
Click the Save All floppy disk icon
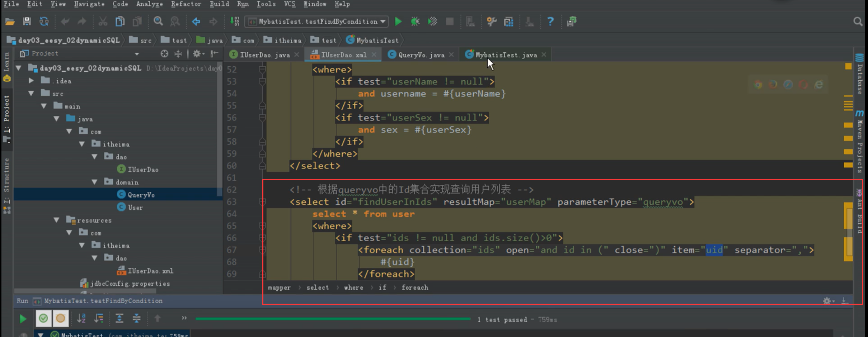click(27, 22)
